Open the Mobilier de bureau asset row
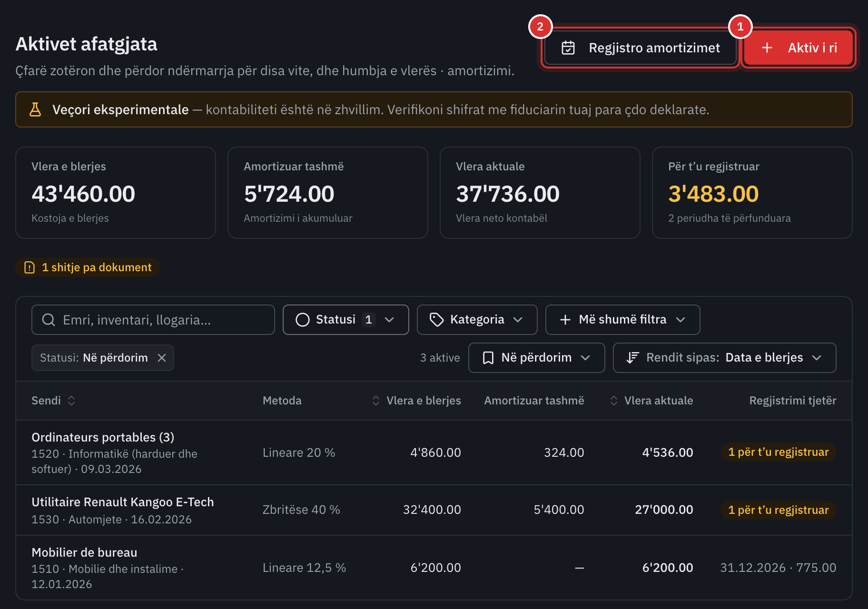The width and height of the screenshot is (868, 609). click(x=434, y=568)
